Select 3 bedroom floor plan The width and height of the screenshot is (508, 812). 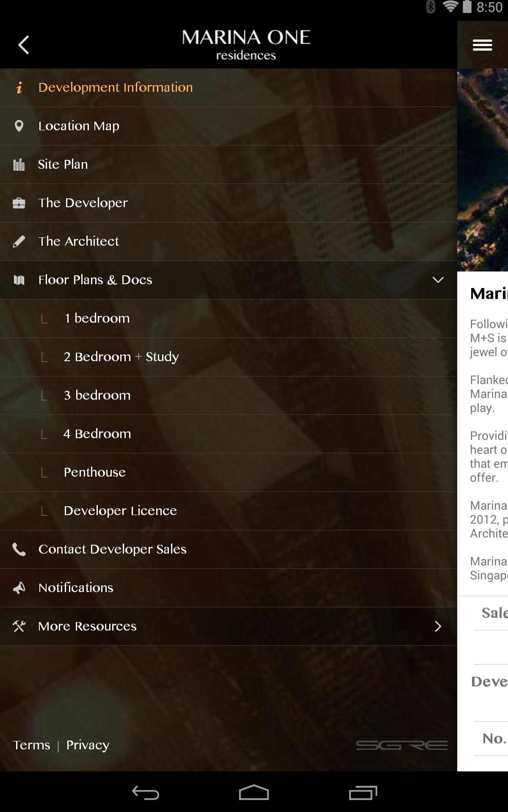[229, 395]
